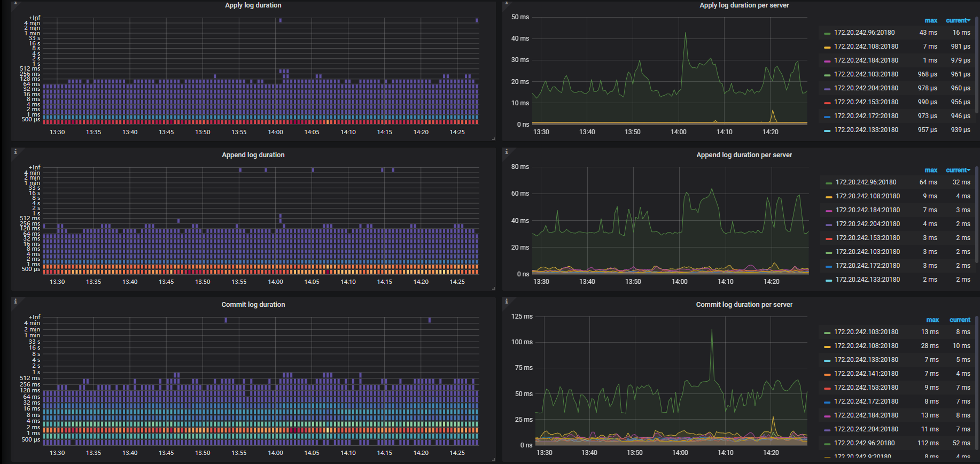Sort Append log legend by max column

point(930,170)
